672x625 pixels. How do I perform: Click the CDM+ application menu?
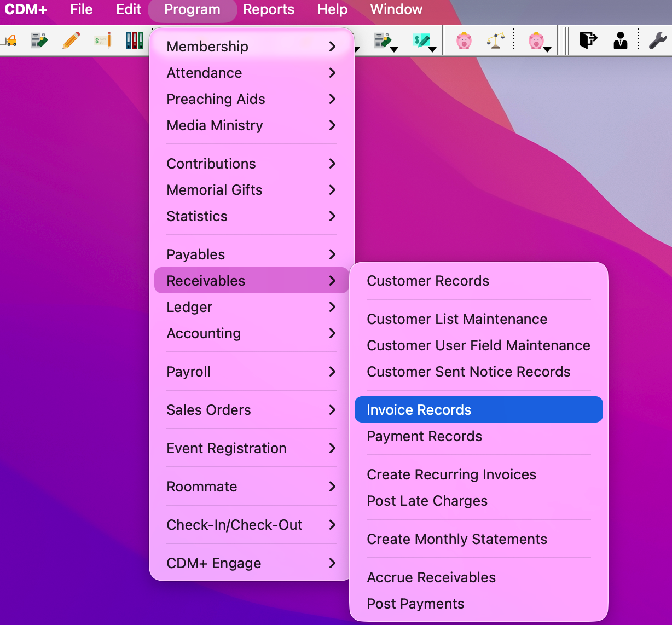tap(26, 10)
